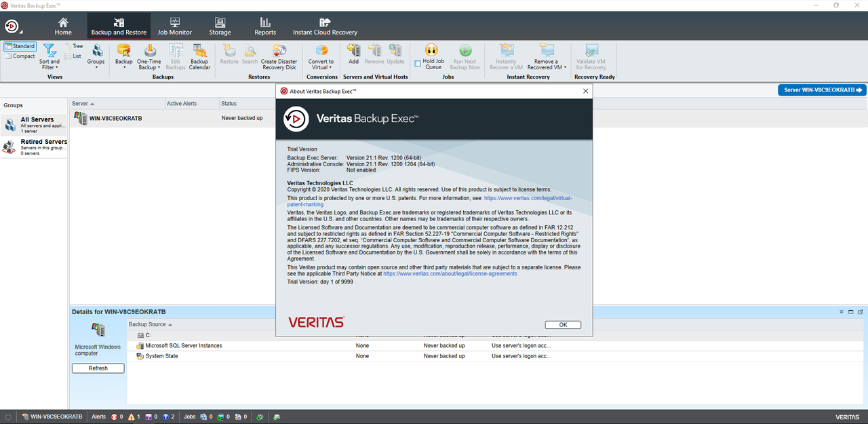The image size is (868, 424).
Task: Open the Sort and Filter dropdown
Action: [50, 56]
